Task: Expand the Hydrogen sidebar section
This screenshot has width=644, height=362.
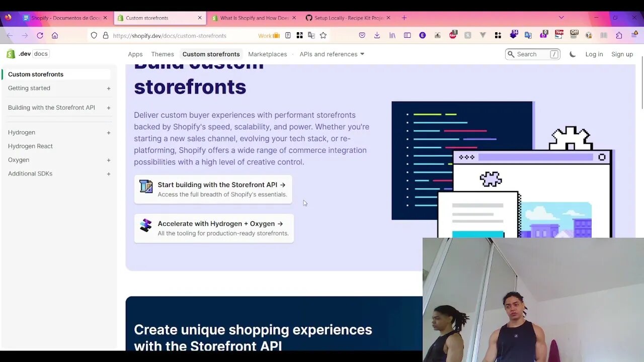Action: [109, 133]
